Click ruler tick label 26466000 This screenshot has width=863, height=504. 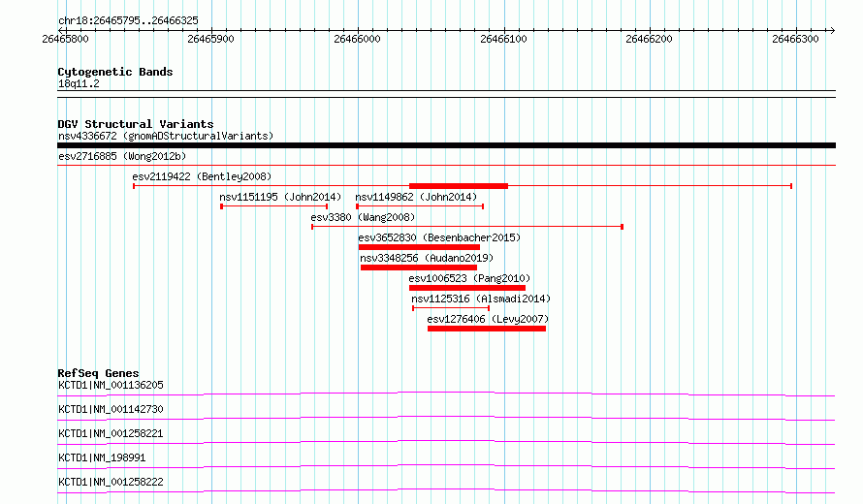point(357,39)
